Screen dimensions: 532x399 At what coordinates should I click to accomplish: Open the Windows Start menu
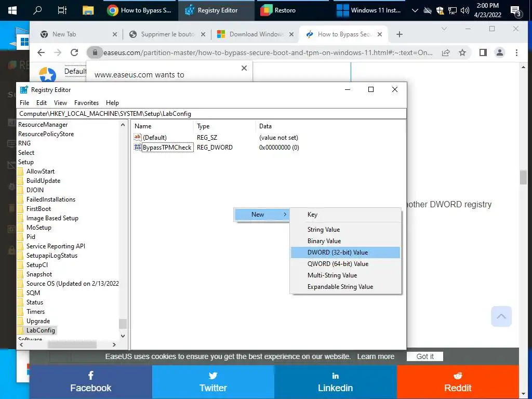[12, 10]
